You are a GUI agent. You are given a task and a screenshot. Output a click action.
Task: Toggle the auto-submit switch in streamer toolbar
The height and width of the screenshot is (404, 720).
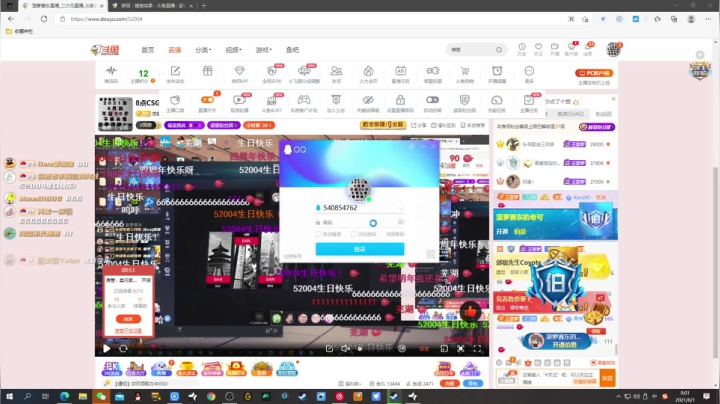click(432, 100)
